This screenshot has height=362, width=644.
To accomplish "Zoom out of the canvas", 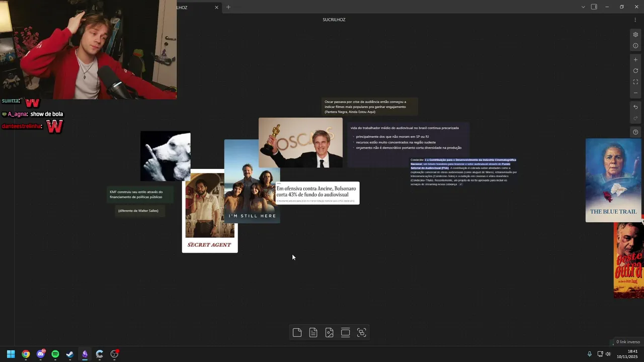I will tap(635, 93).
